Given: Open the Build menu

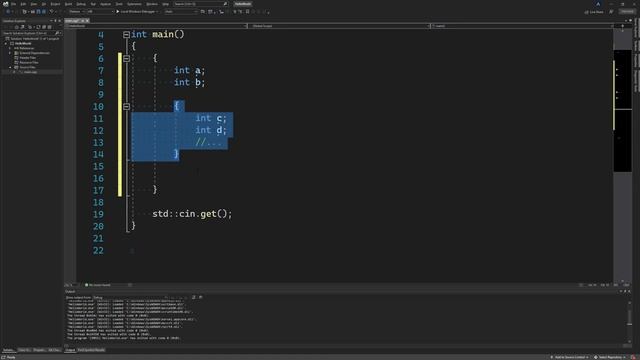Looking at the screenshot, I should click(68, 4).
